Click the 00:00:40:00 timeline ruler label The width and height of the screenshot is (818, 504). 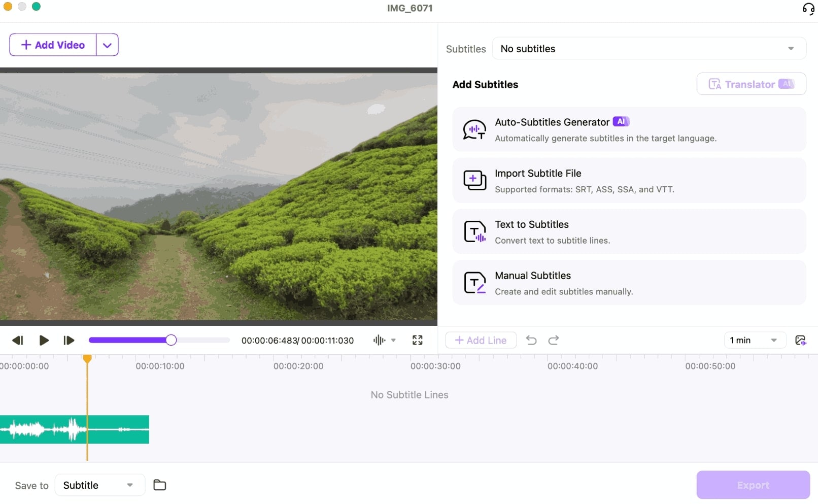(572, 366)
